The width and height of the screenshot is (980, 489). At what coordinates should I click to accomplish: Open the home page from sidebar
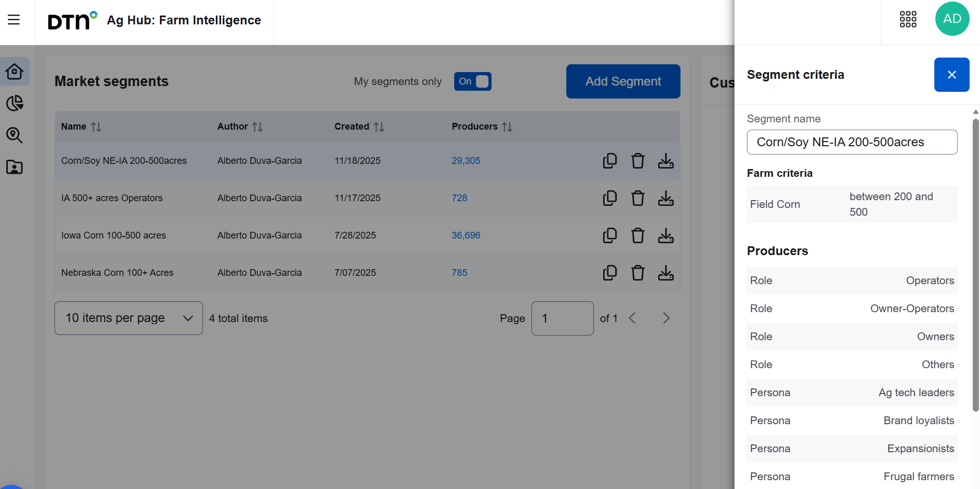pyautogui.click(x=15, y=71)
